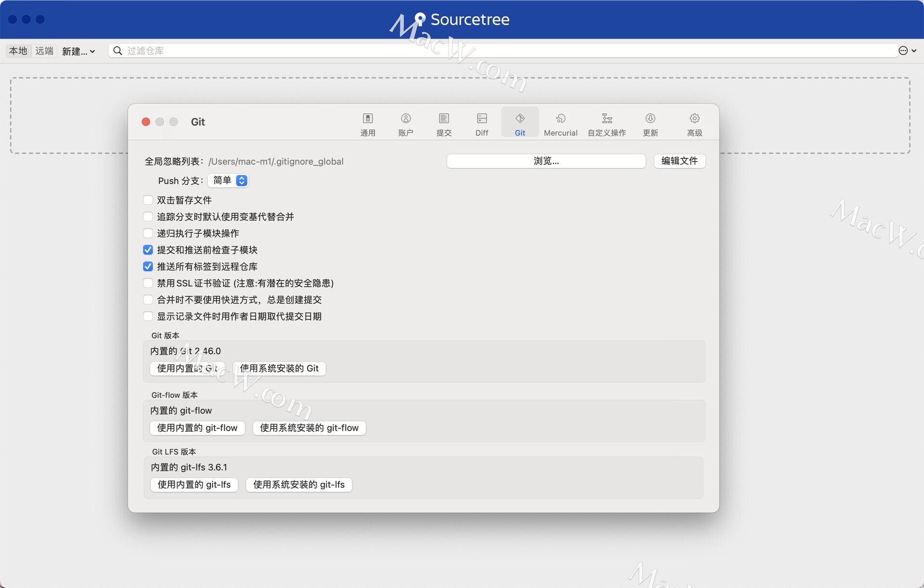Toggle 禁用 SSL 证书验证 checkbox

coord(148,283)
